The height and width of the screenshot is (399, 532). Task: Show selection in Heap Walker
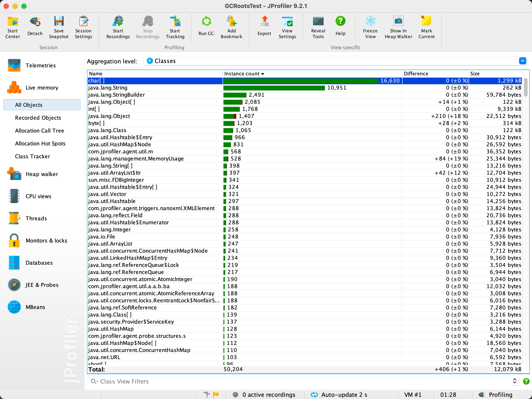pos(398,27)
